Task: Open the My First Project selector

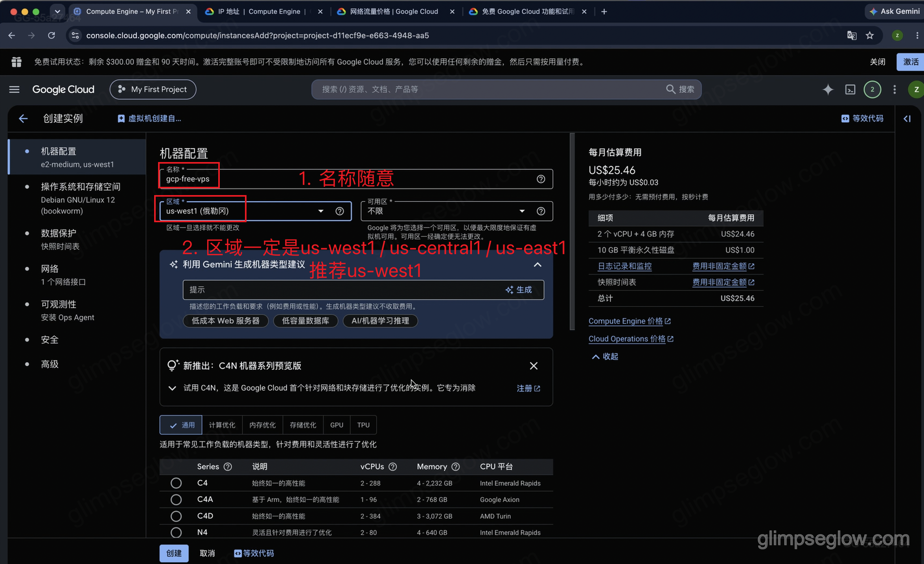Action: click(x=153, y=89)
